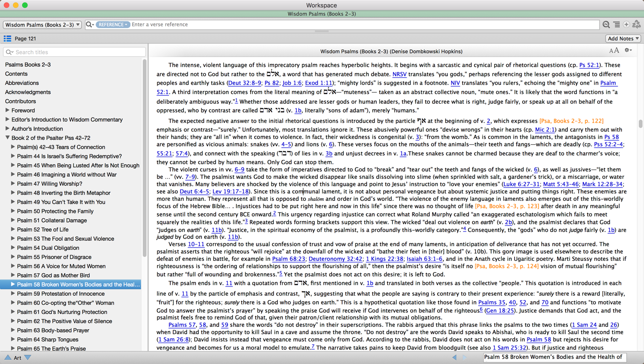This screenshot has width=644, height=364.
Task: Click the search magnifier icon beside REFERENCE
Action: [90, 25]
